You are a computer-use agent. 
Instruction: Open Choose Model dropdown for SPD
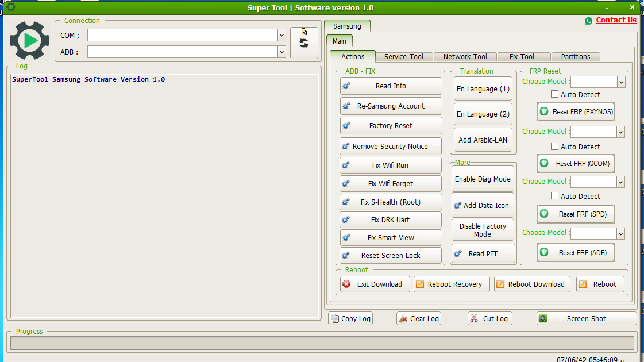620,182
